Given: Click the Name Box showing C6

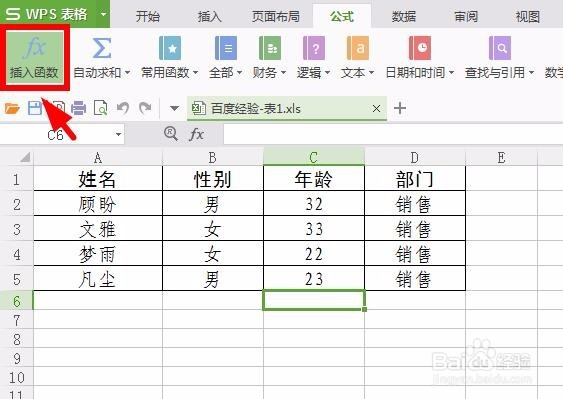Looking at the screenshot, I should 56,135.
